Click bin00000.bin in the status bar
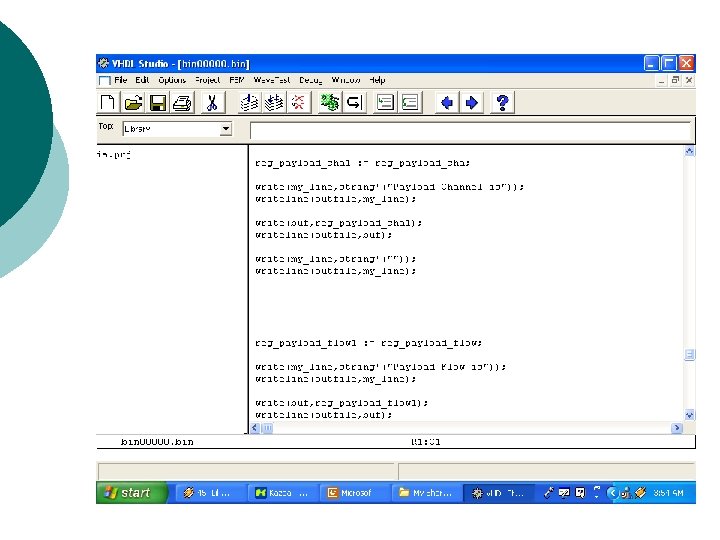The height and width of the screenshot is (540, 720). point(157,442)
